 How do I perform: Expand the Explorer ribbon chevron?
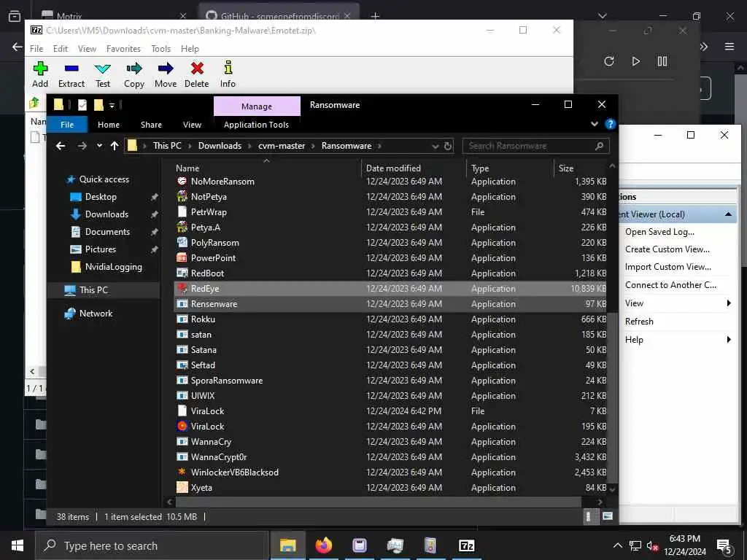[594, 124]
